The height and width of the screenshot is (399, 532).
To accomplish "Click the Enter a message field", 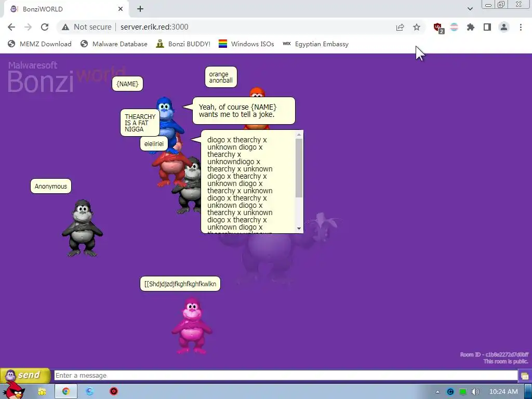I will 286,375.
